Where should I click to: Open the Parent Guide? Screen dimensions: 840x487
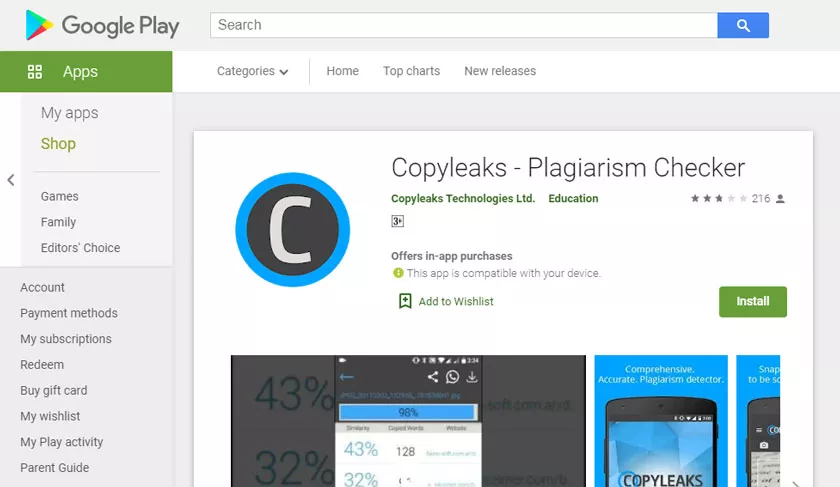(x=55, y=467)
